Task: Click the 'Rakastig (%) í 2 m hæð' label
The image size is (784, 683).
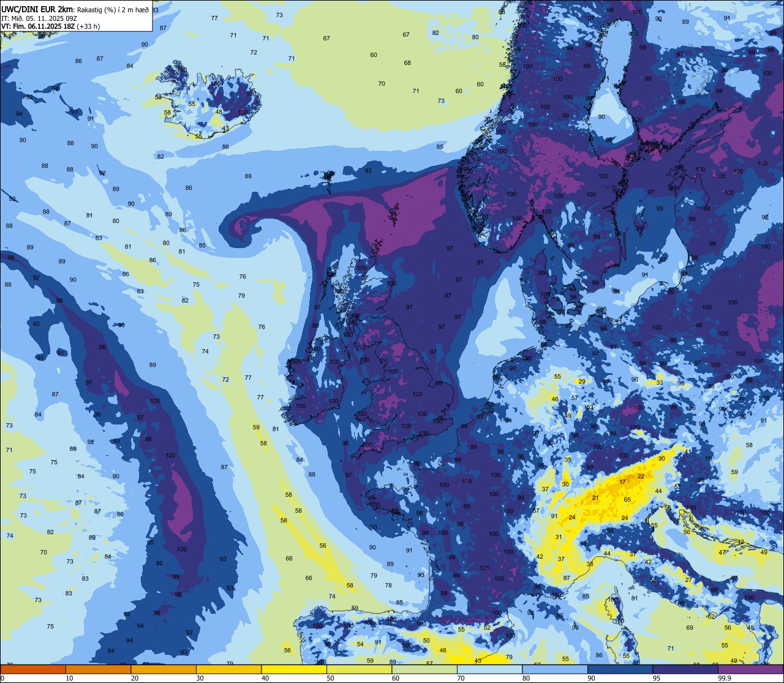Action: 112,9
